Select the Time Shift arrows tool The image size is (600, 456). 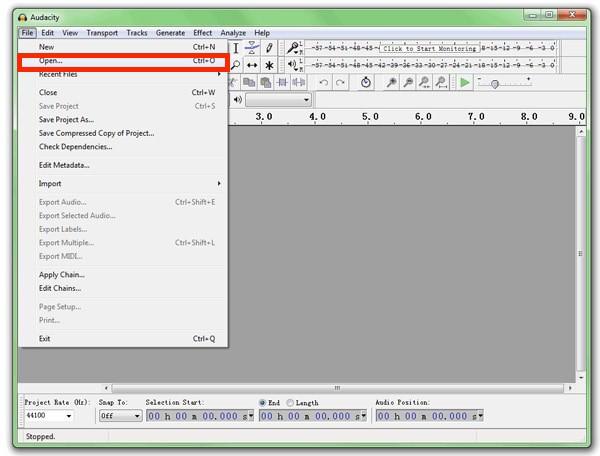coord(252,65)
